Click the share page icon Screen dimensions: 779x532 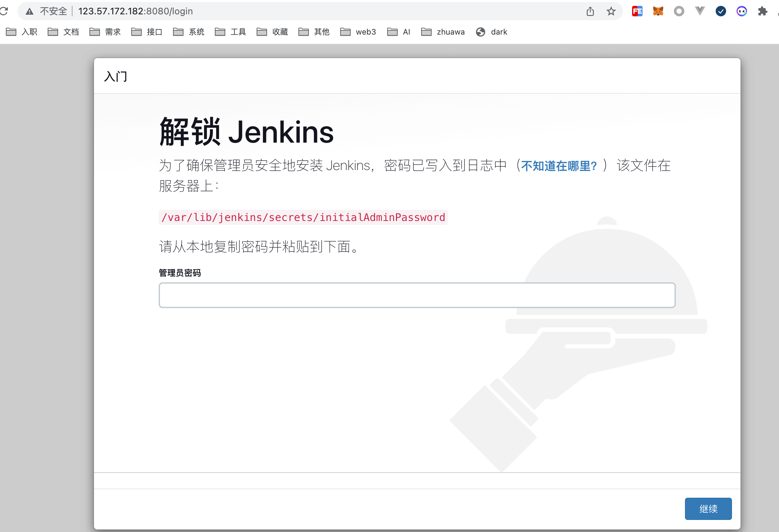[x=590, y=11]
